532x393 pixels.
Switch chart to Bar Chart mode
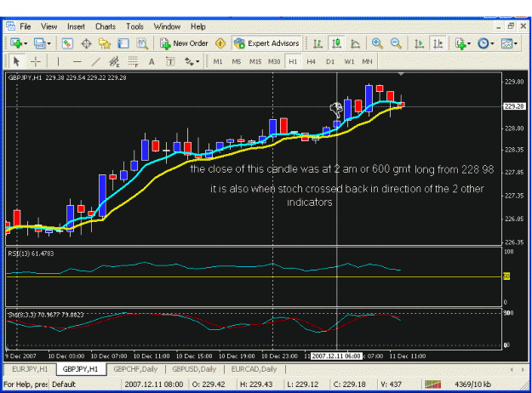[317, 43]
